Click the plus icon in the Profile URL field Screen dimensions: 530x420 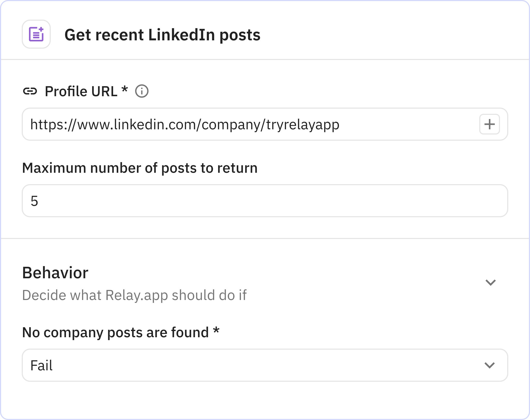pyautogui.click(x=489, y=124)
